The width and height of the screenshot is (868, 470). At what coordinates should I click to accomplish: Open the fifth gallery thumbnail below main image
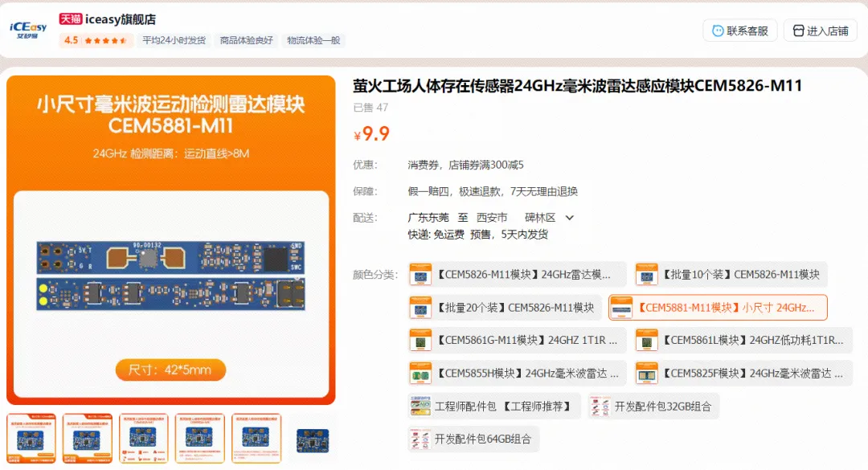click(x=256, y=439)
